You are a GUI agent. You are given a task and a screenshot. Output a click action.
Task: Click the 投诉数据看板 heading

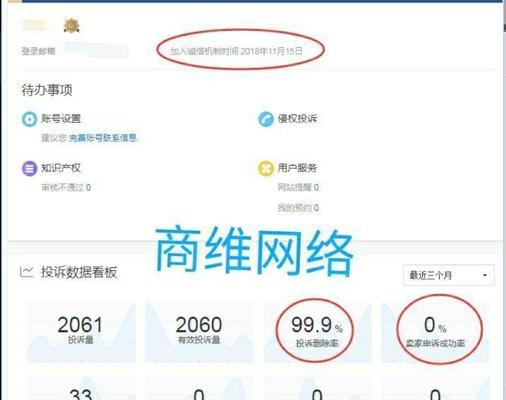(x=79, y=272)
